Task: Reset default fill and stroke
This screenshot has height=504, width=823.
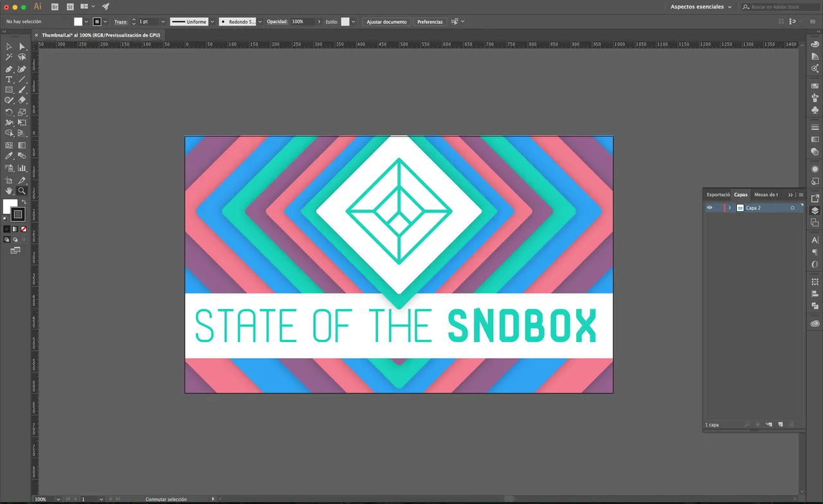Action: (5, 219)
